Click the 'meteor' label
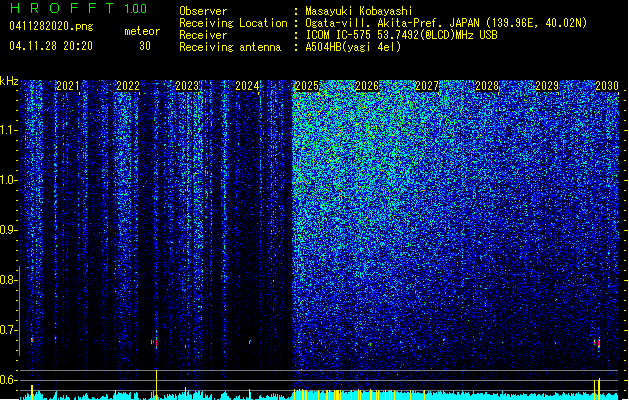The image size is (629, 400). (142, 31)
